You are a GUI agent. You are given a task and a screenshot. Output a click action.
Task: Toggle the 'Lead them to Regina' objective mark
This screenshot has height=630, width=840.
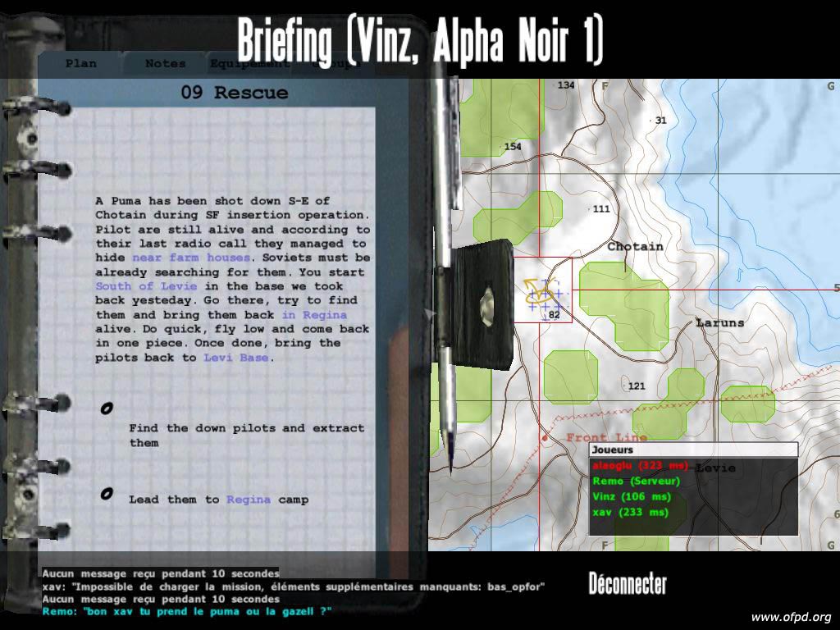106,494
